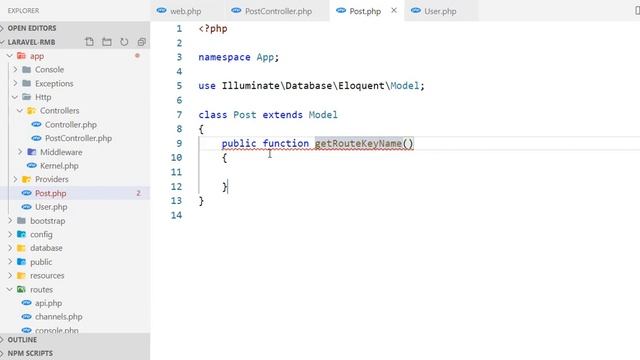This screenshot has height=360, width=640.
Task: Click the PHP file icon beside Kernel.php
Action: pos(31,165)
